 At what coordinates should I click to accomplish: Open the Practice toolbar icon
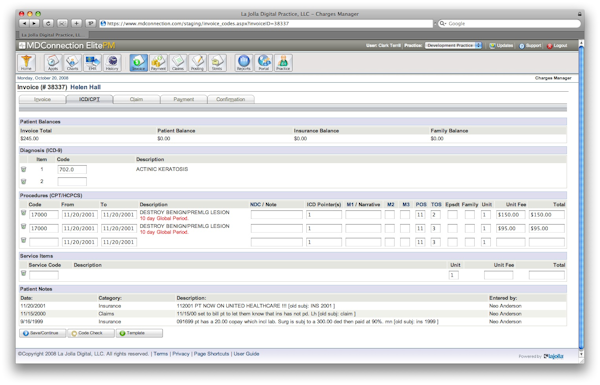coord(283,63)
